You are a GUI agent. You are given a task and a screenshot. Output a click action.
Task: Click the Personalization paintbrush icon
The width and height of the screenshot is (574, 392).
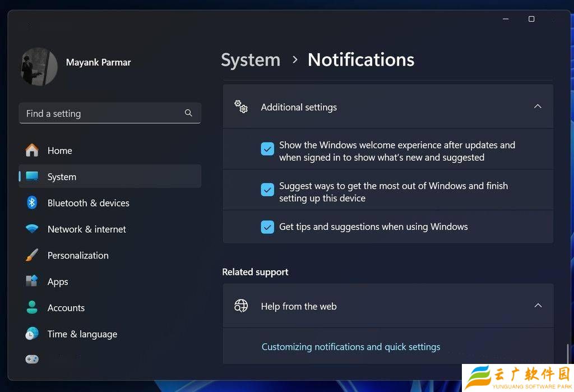click(x=32, y=255)
